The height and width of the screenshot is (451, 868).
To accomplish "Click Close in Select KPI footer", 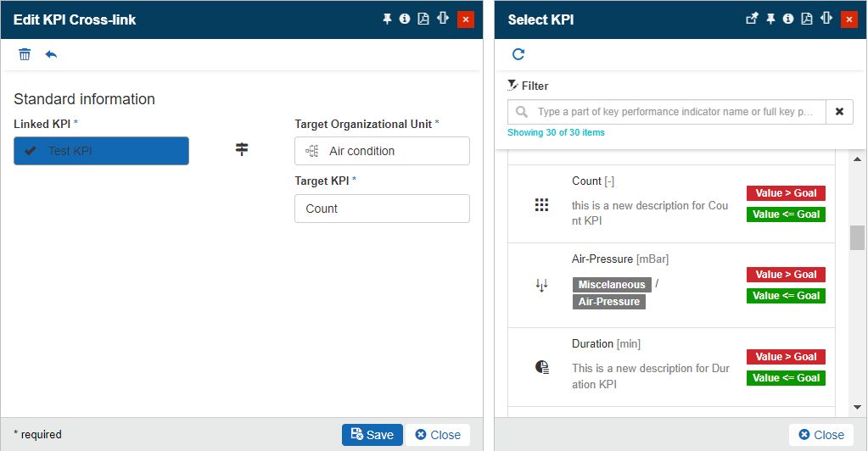I will pos(821,435).
